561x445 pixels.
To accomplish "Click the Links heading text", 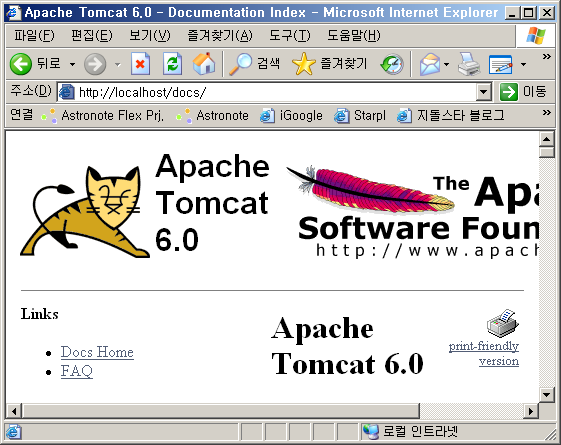I will [39, 314].
